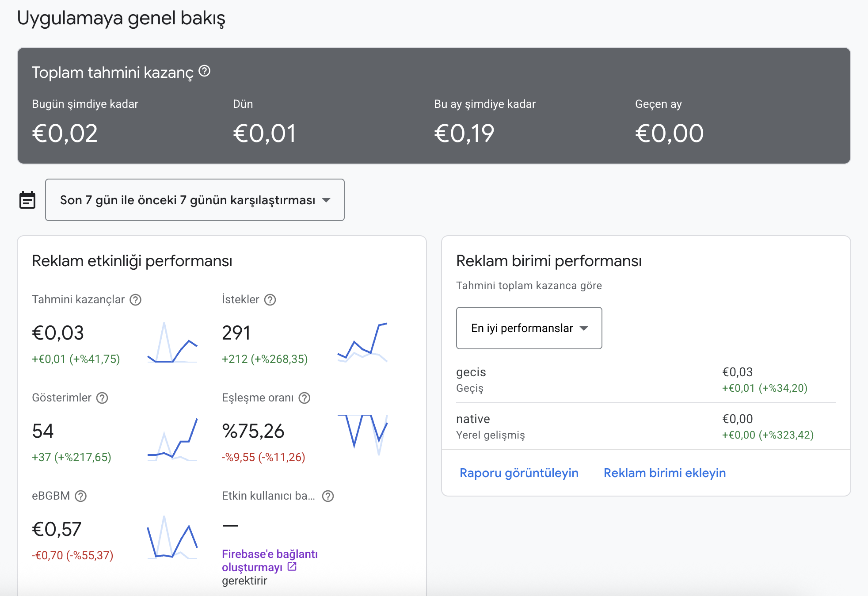This screenshot has height=596, width=868.
Task: Click the Gösterimler sparkline chart
Action: pyautogui.click(x=172, y=439)
